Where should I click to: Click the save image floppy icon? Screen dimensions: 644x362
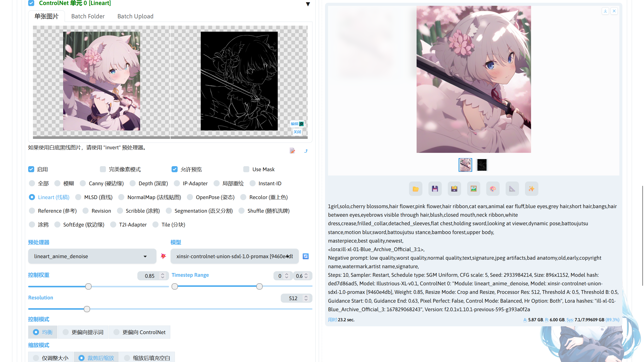(x=435, y=189)
